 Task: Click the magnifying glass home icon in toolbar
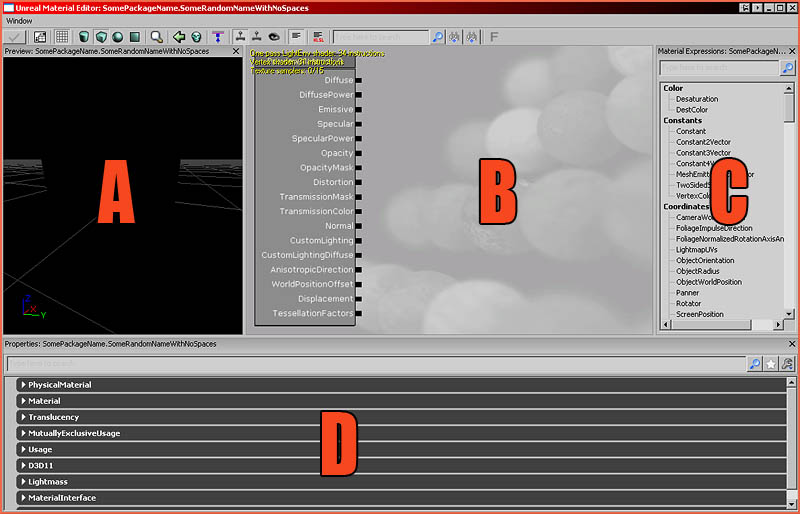[157, 37]
